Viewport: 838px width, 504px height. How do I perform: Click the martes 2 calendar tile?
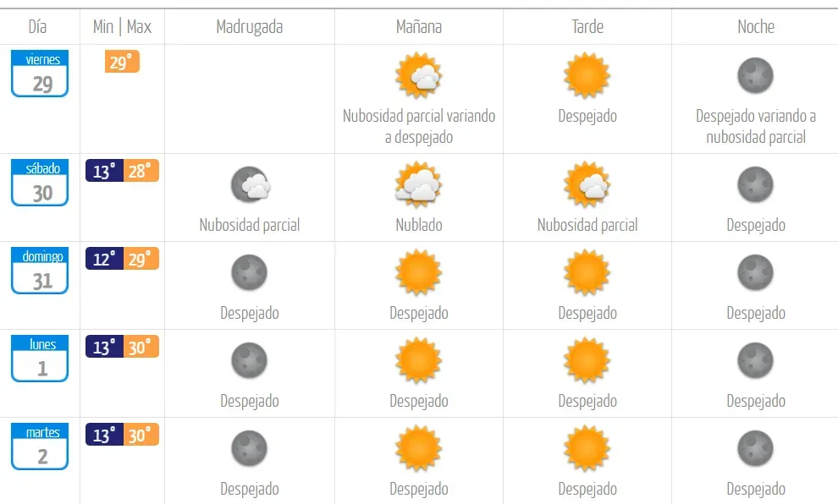40,446
